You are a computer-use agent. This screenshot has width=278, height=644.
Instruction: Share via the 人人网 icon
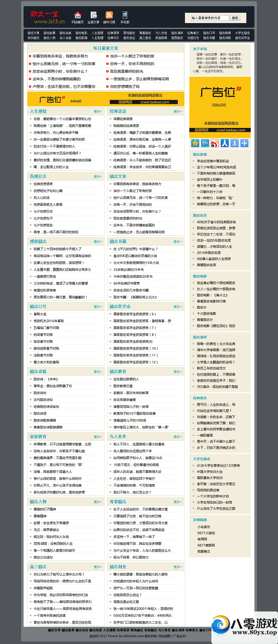tap(225, 143)
